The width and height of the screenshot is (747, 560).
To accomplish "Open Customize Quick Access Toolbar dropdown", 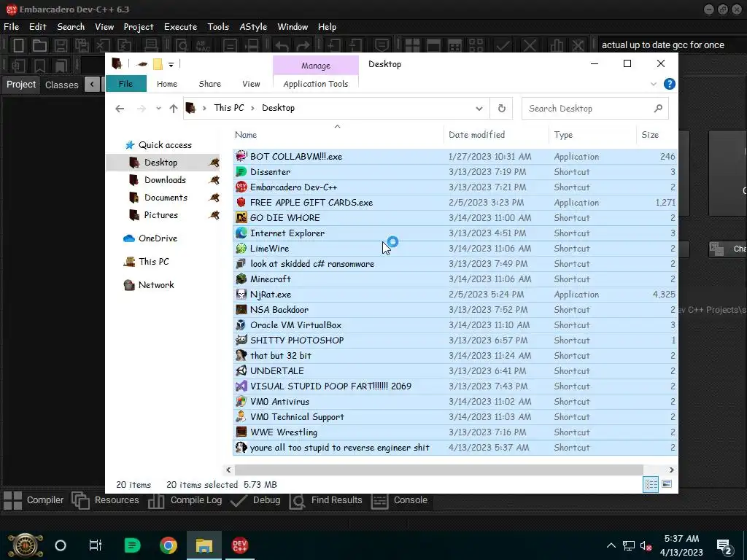I will coord(171,64).
